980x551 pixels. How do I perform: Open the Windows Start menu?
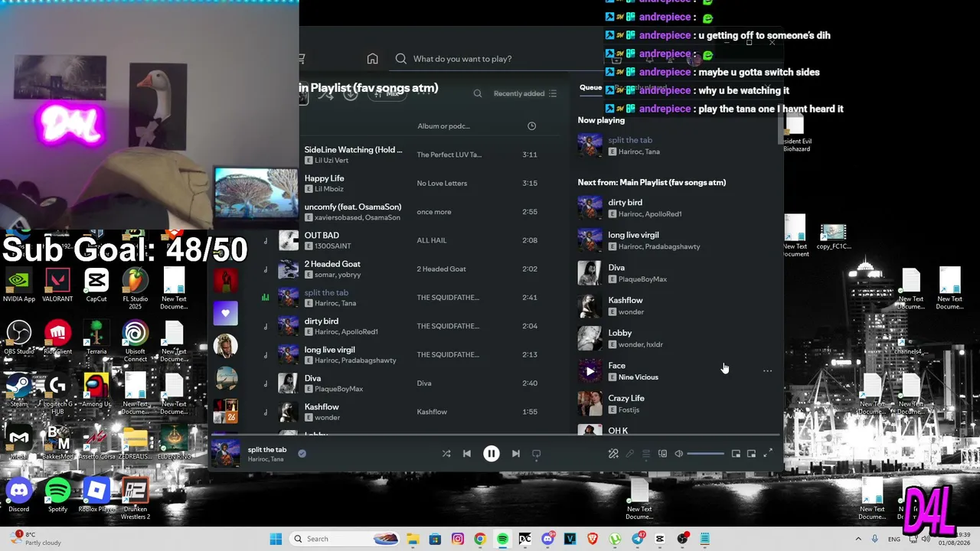pyautogui.click(x=276, y=539)
